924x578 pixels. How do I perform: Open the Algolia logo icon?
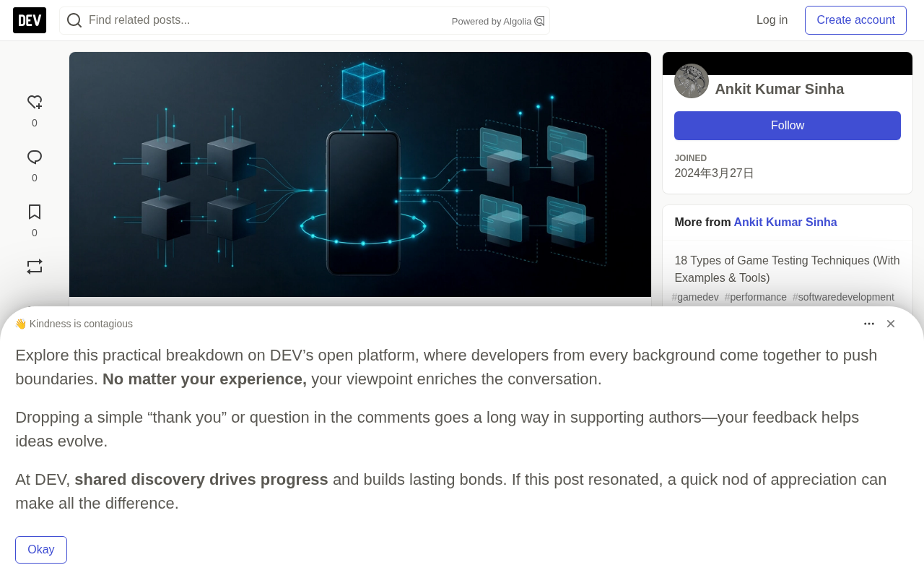click(539, 21)
